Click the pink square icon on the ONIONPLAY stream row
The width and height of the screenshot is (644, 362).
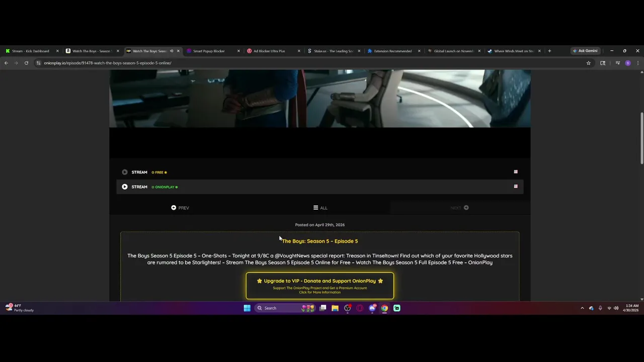point(515,187)
